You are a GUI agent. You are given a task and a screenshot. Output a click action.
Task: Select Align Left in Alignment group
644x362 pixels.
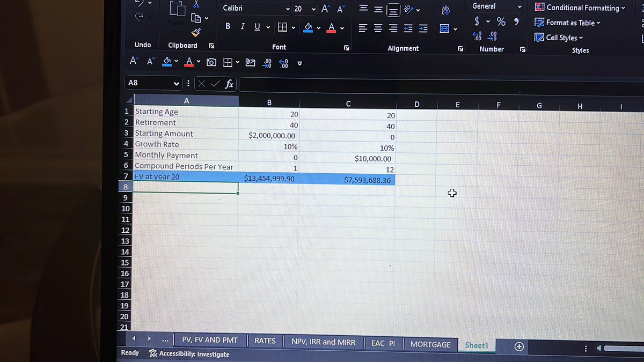pyautogui.click(x=363, y=28)
